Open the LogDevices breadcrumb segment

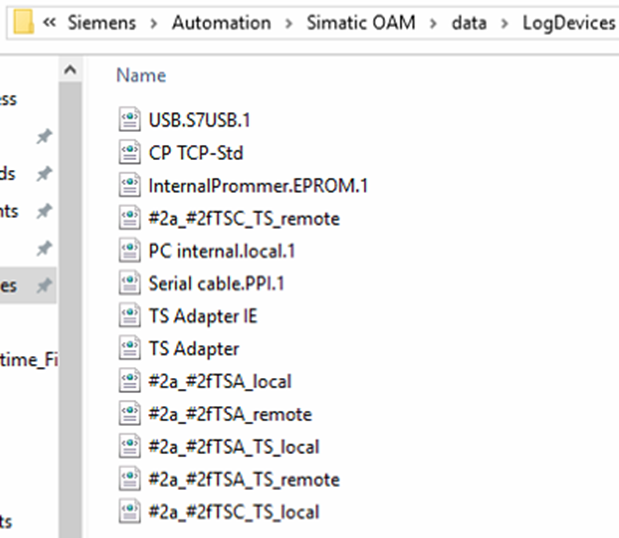[x=568, y=23]
